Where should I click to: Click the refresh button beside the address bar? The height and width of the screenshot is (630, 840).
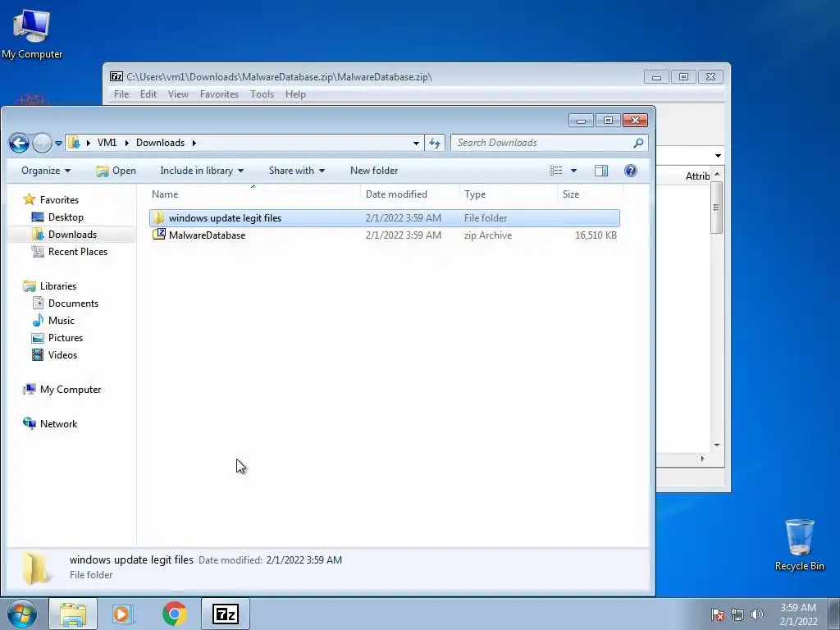point(435,143)
